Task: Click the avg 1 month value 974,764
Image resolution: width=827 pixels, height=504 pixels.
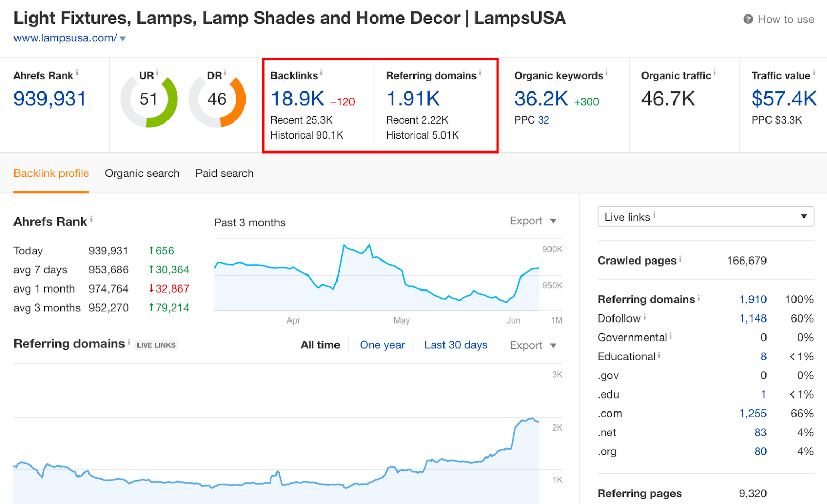Action: [109, 289]
